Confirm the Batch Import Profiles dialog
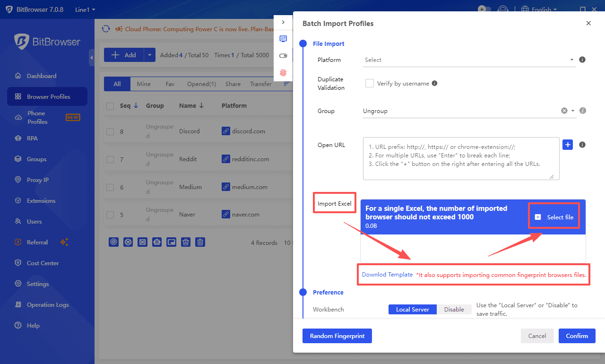This screenshot has width=605, height=364. pos(577,336)
